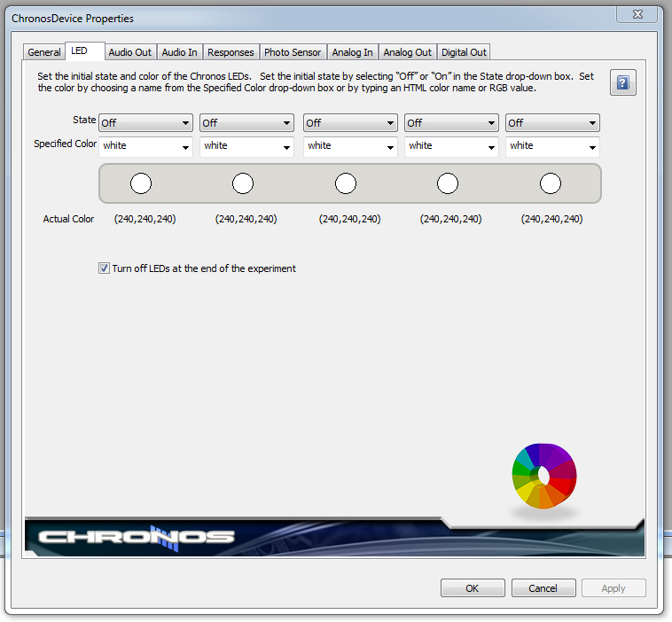672x622 pixels.
Task: Click the State label
Action: tap(84, 120)
